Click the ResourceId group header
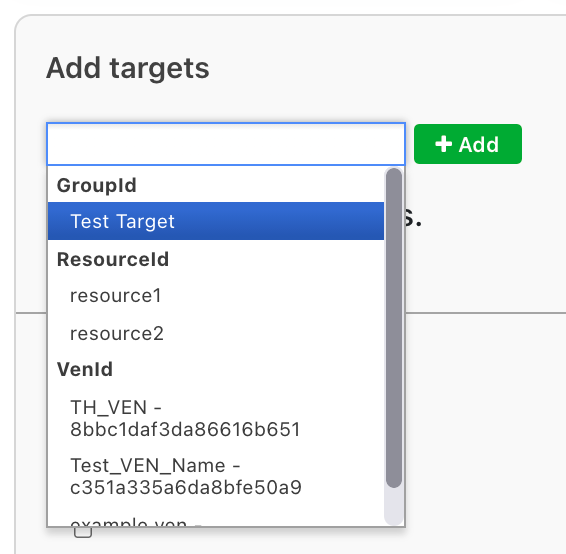 tap(113, 259)
